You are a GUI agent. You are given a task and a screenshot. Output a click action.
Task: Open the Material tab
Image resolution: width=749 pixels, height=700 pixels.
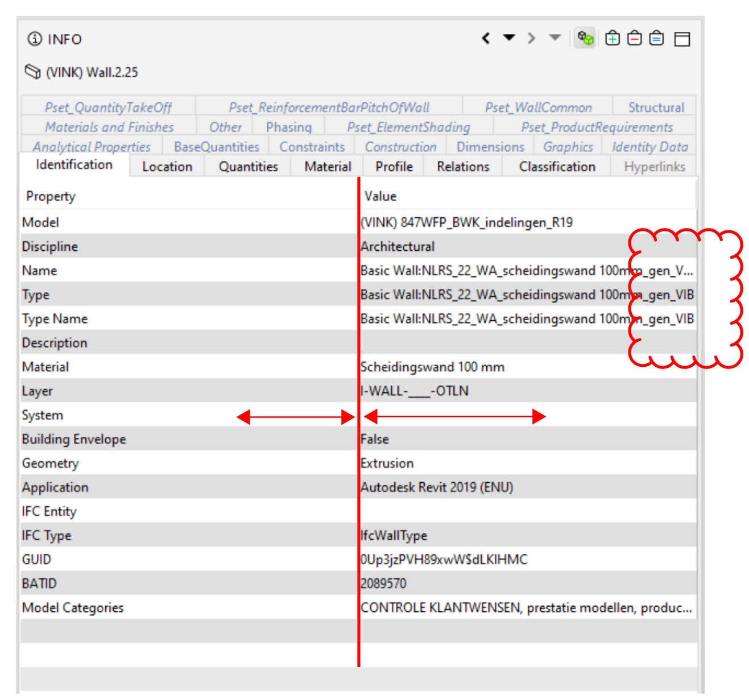pyautogui.click(x=328, y=167)
